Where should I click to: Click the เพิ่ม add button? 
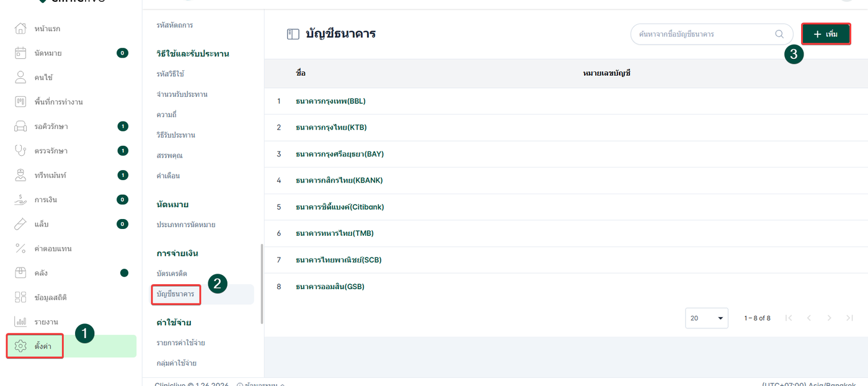[826, 34]
